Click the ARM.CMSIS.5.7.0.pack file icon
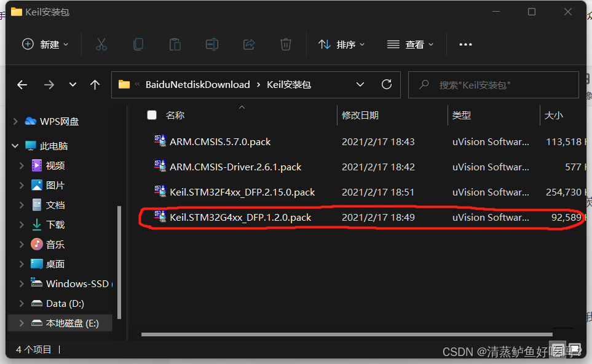The width and height of the screenshot is (592, 364). point(160,141)
